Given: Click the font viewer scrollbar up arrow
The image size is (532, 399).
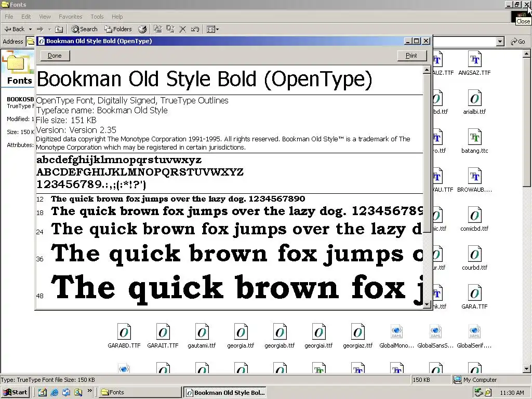Looking at the screenshot, I should point(427,70).
